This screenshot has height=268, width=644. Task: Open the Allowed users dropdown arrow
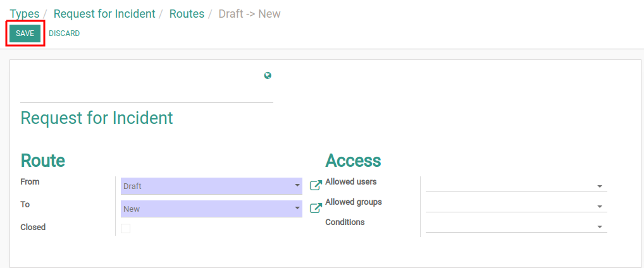pos(600,186)
